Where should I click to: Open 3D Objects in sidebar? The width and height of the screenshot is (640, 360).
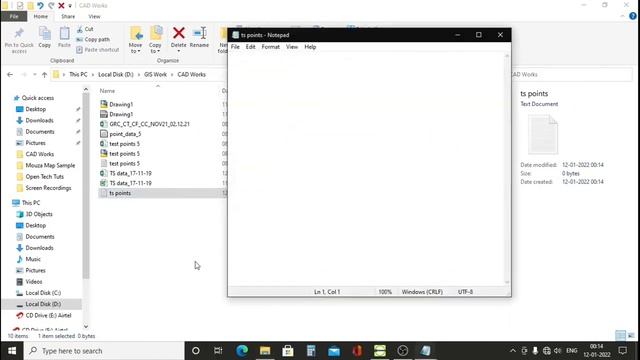click(39, 214)
